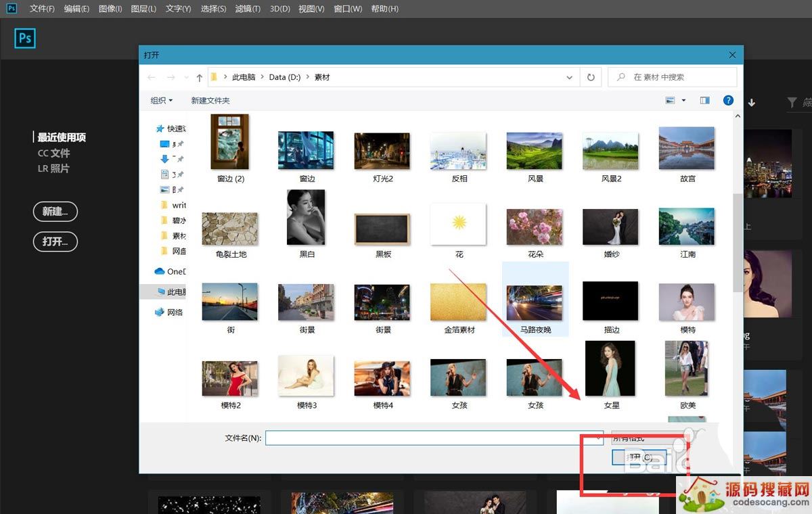Select the 女星 image thumbnail
The width and height of the screenshot is (812, 514).
tap(610, 370)
